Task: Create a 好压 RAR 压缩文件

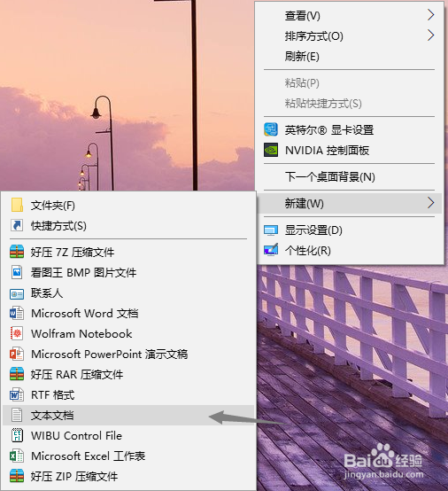Action: (128, 374)
